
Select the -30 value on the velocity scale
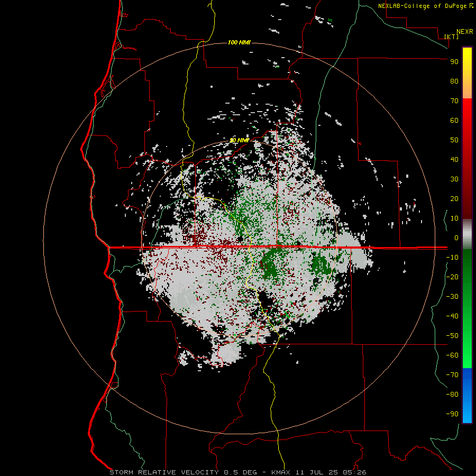tap(452, 297)
